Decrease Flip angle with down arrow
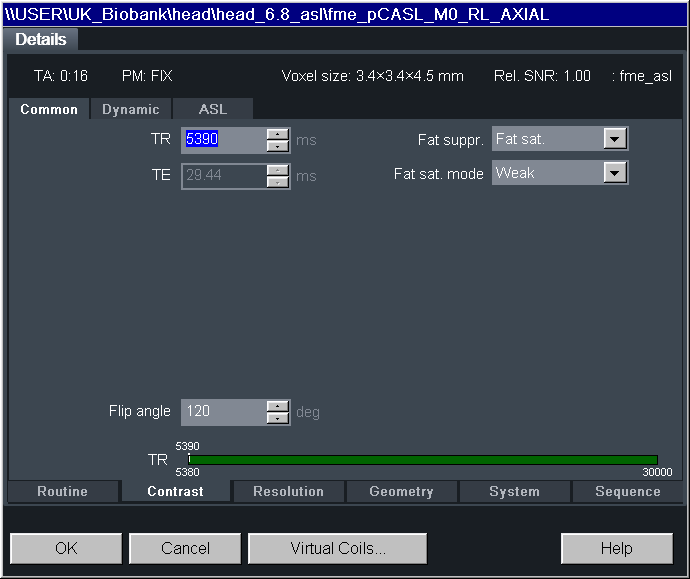This screenshot has width=690, height=579. point(277,418)
